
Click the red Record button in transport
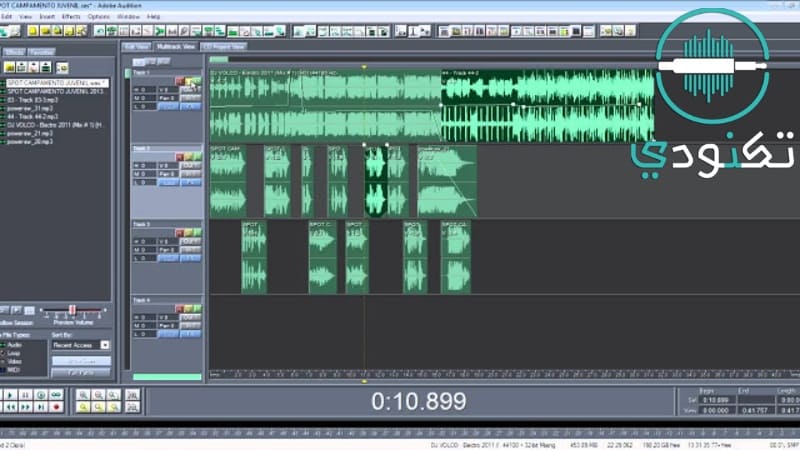click(56, 407)
